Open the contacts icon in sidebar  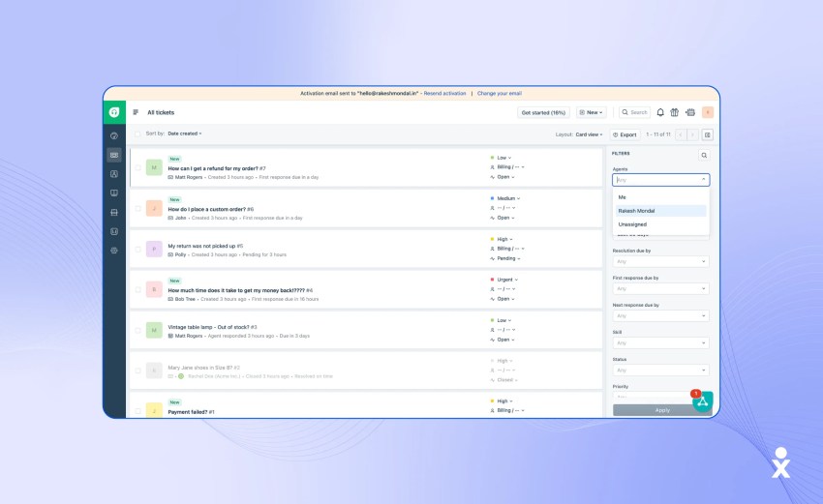click(114, 174)
